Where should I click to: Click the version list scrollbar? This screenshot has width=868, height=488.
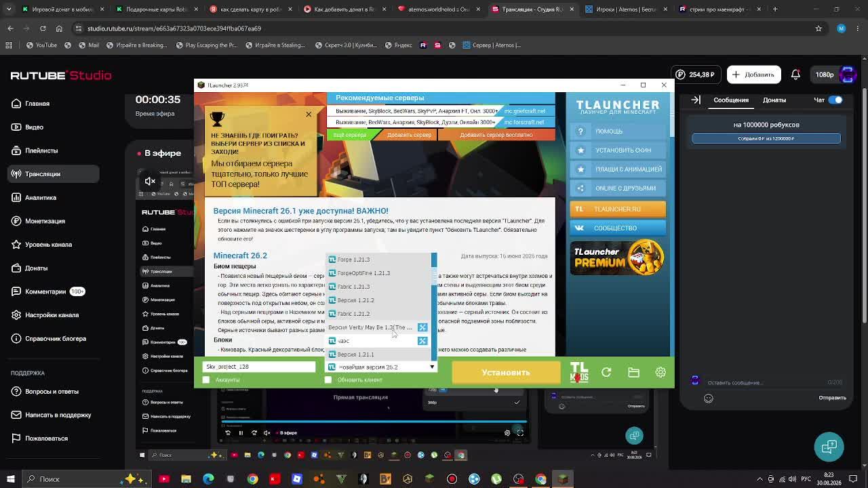[434, 306]
